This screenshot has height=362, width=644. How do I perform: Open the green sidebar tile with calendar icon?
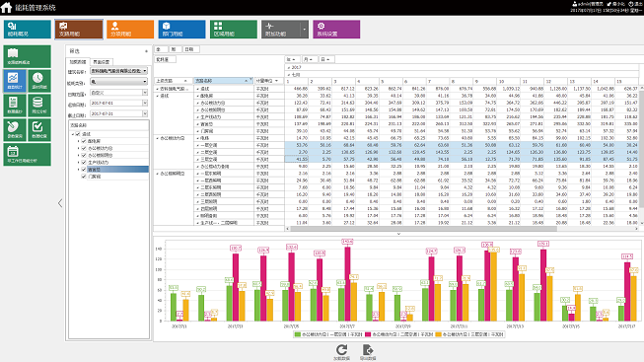(x=27, y=154)
